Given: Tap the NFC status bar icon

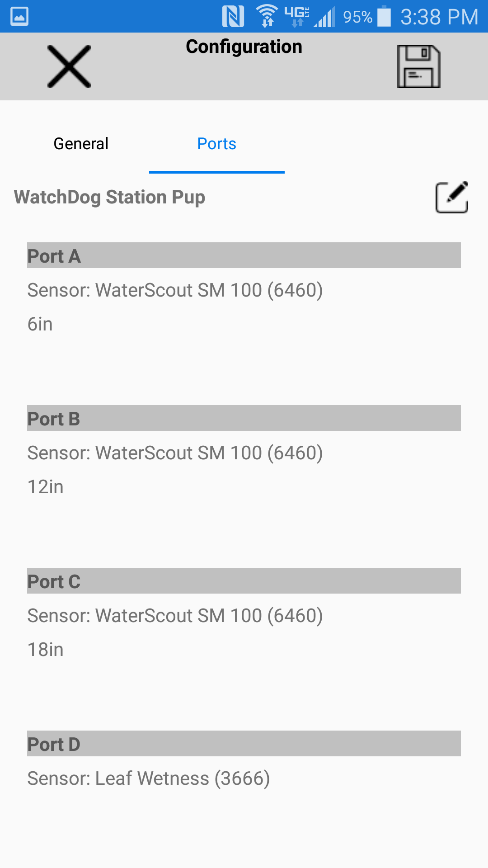Looking at the screenshot, I should pos(233,16).
